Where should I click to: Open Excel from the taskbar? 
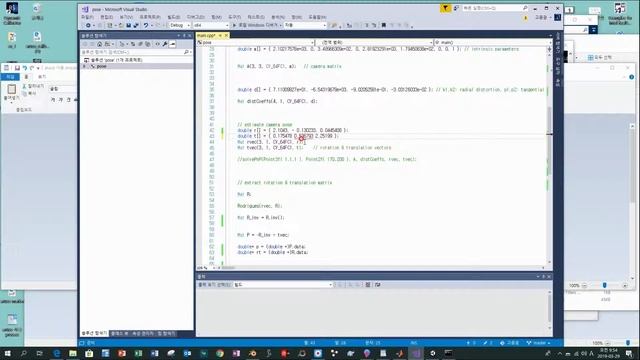tap(138, 353)
